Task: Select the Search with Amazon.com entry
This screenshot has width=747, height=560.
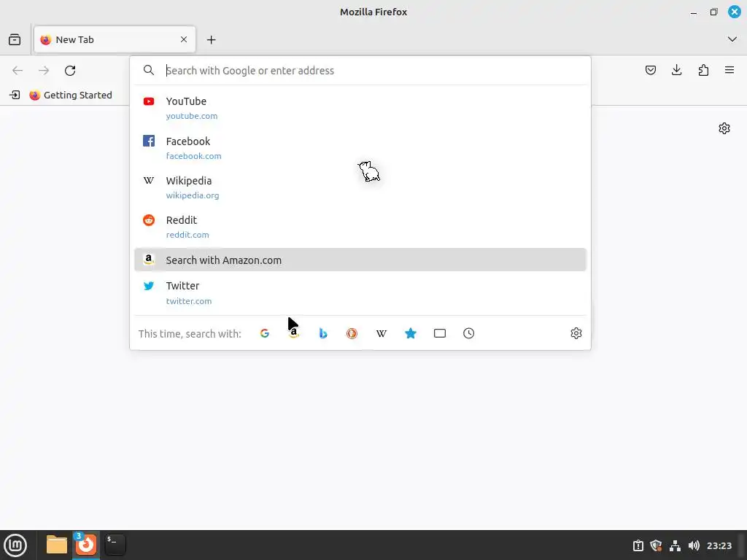Action: click(x=360, y=260)
